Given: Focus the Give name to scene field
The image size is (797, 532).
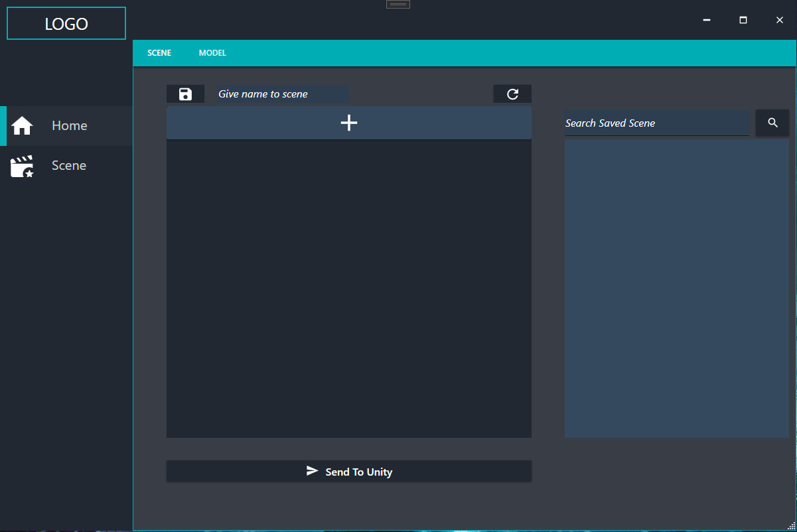Looking at the screenshot, I should [282, 94].
